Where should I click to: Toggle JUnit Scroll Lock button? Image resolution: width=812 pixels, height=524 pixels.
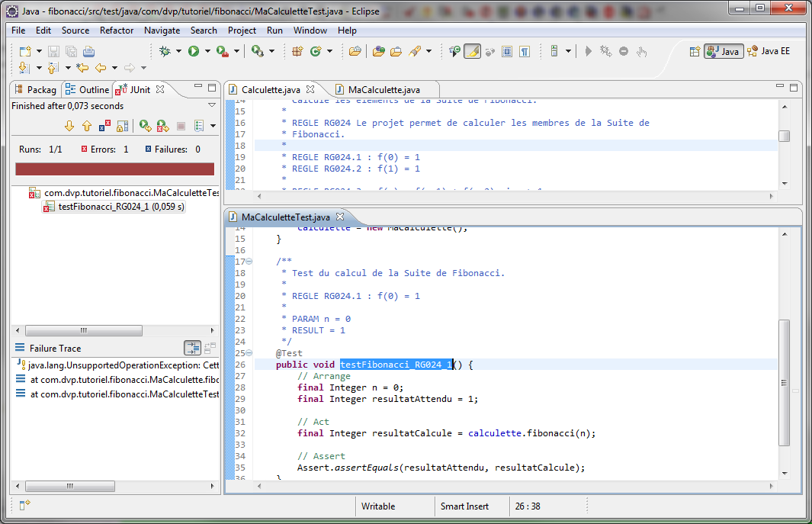tap(122, 126)
